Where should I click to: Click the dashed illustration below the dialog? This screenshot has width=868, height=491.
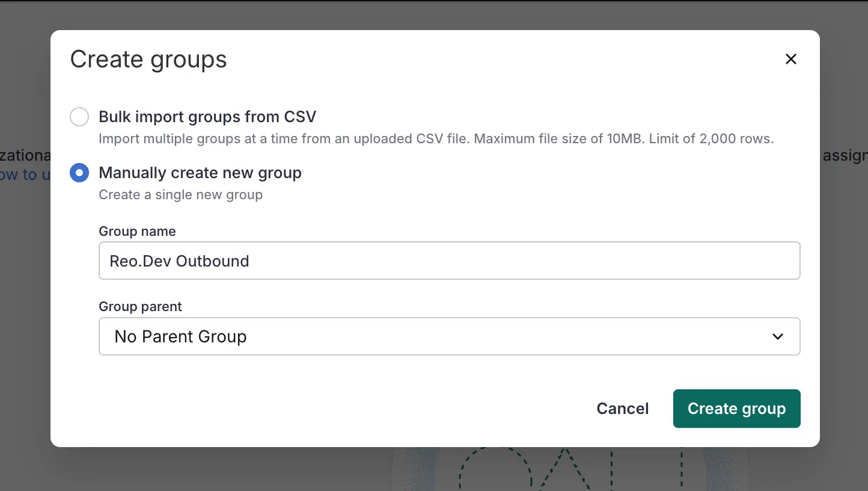tap(565, 469)
